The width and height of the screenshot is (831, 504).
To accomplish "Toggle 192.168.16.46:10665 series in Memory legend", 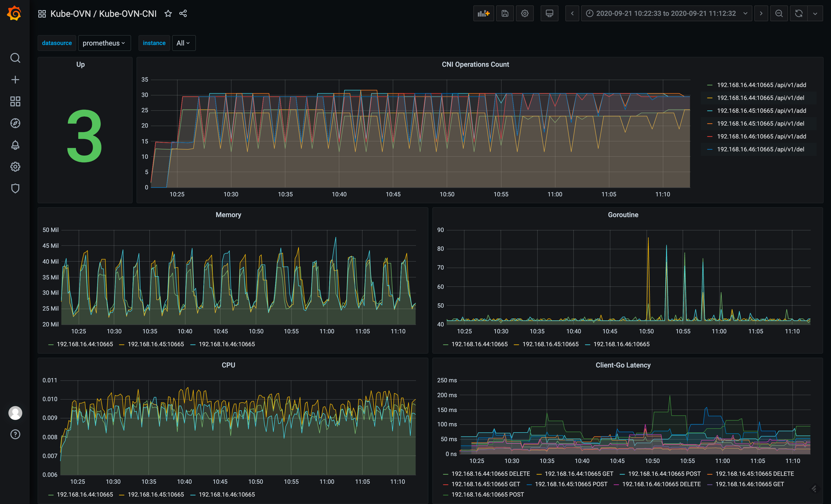I will [227, 344].
